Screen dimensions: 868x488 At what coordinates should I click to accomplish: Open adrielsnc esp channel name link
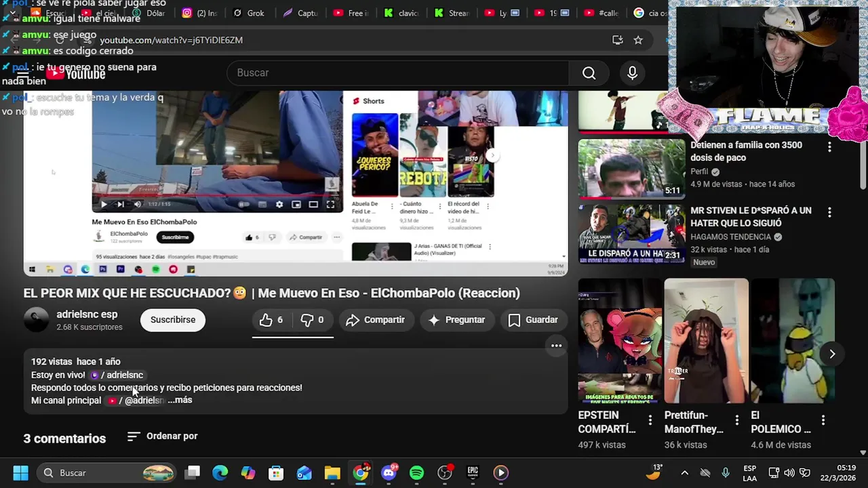87,314
